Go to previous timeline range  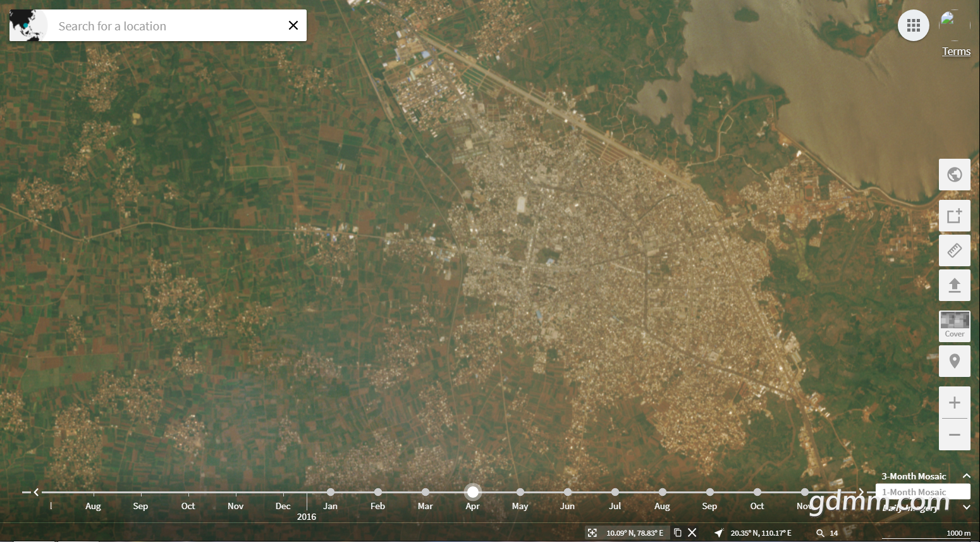[x=36, y=492]
